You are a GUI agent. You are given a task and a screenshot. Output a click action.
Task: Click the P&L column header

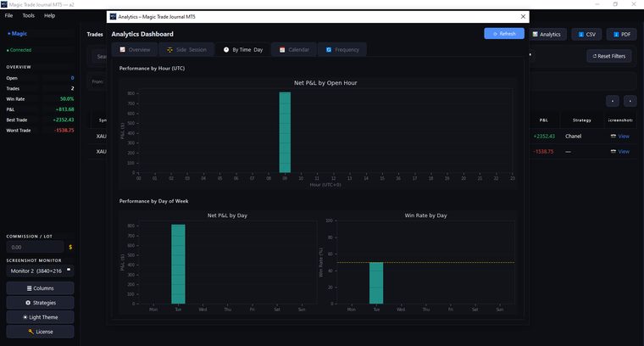pos(543,120)
